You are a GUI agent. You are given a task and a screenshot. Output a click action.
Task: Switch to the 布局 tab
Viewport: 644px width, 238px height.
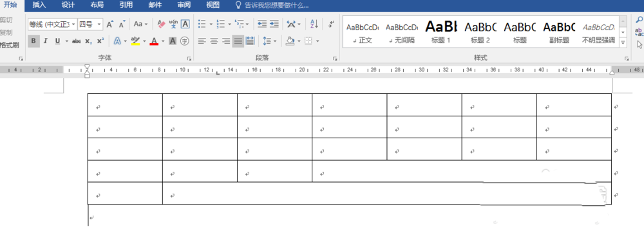[97, 5]
